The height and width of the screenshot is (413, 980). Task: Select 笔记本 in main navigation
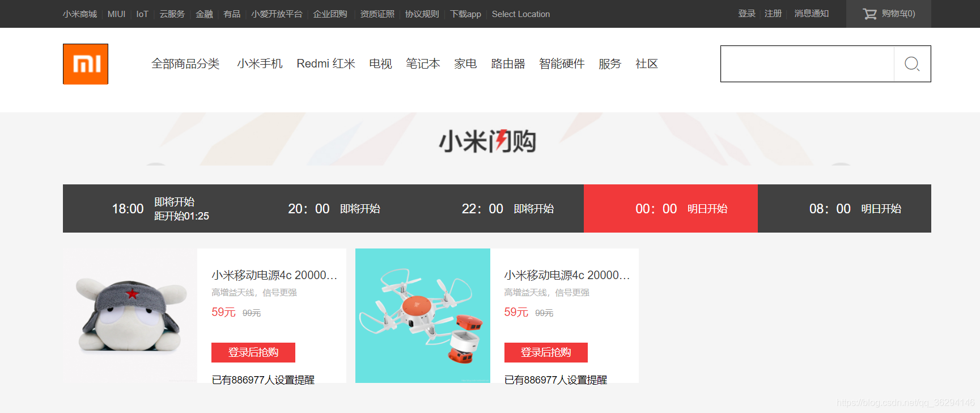tap(423, 64)
